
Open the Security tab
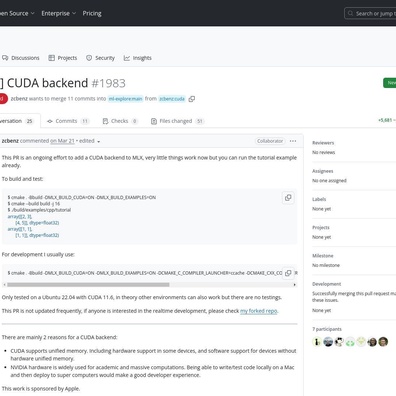(100, 58)
